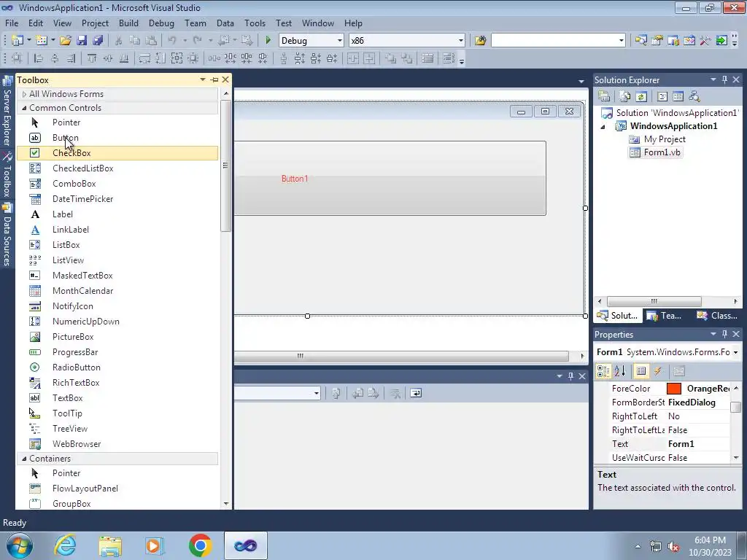Open the Build menu
Screen dimensions: 747x560
[x=128, y=23]
